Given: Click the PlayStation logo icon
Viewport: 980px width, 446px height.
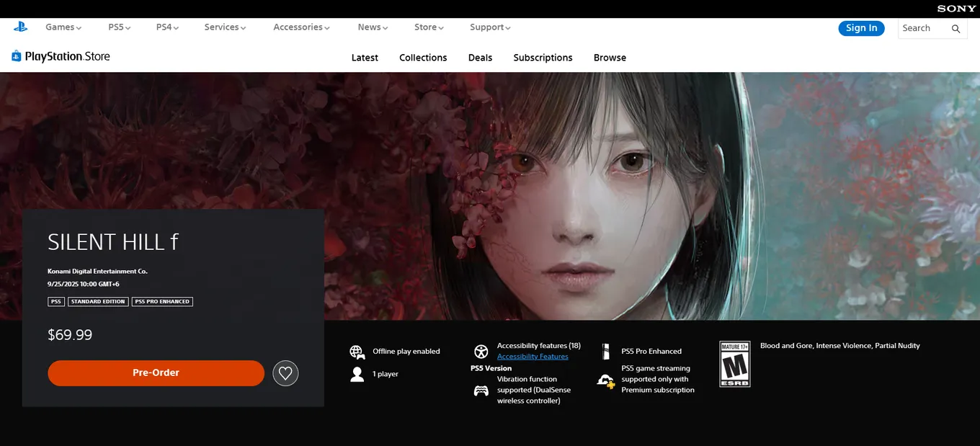Looking at the screenshot, I should 20,27.
